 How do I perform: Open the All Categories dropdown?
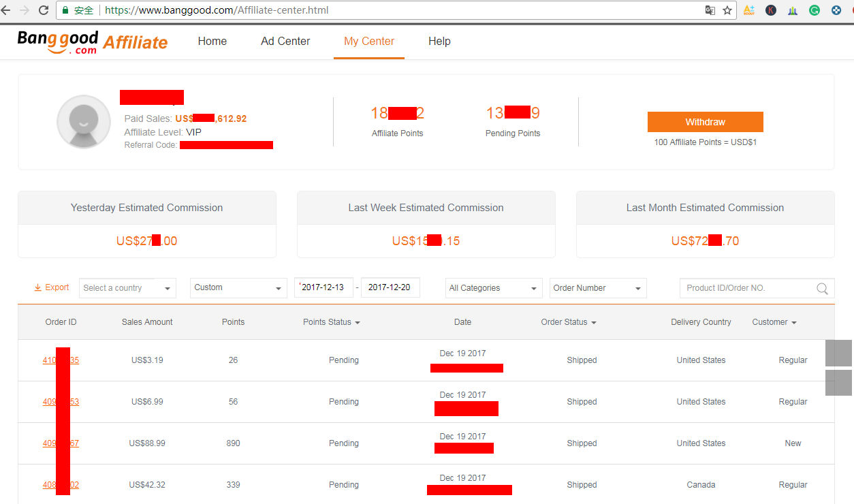pyautogui.click(x=494, y=288)
